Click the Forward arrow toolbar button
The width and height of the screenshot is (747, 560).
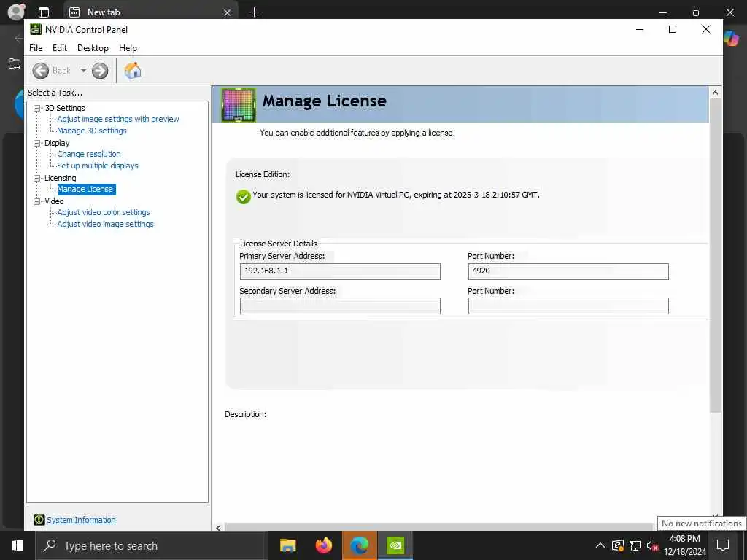[100, 71]
